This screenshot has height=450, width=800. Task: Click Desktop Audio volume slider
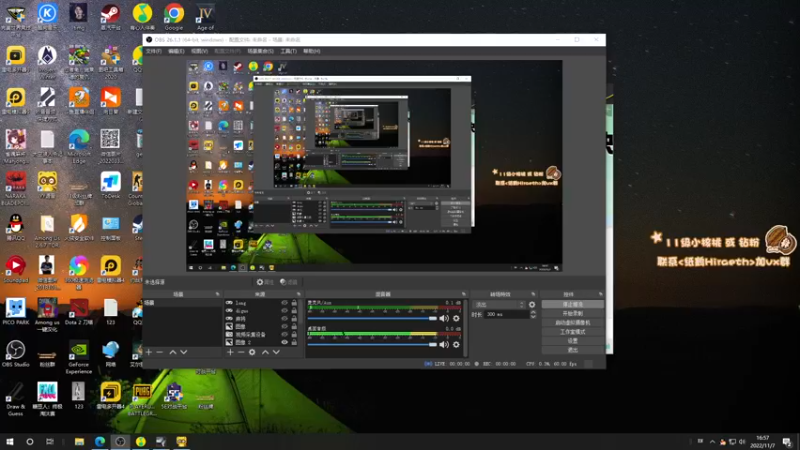tap(372, 344)
